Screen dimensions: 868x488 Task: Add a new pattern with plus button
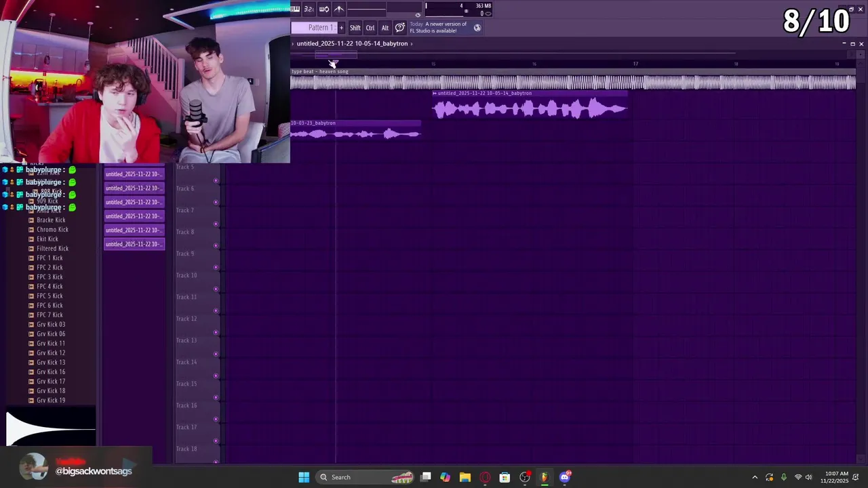point(341,28)
